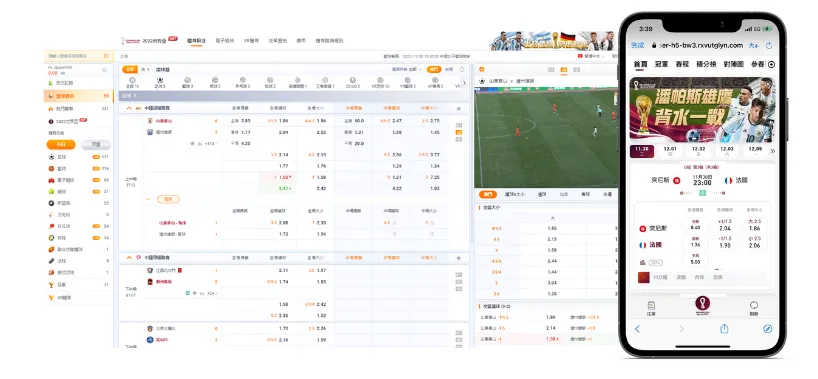Open the 聯賽 league filter dropdown

(406, 69)
